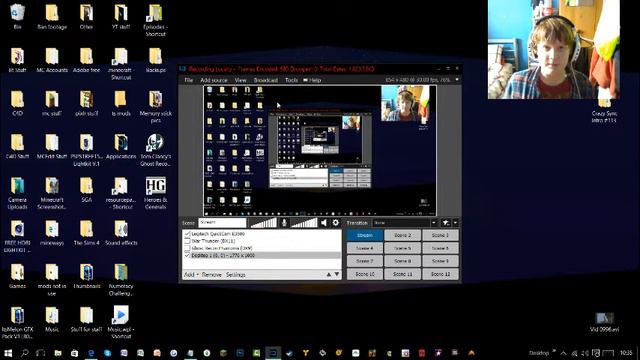
Task: Switch to Scene 10
Action: coord(365,274)
